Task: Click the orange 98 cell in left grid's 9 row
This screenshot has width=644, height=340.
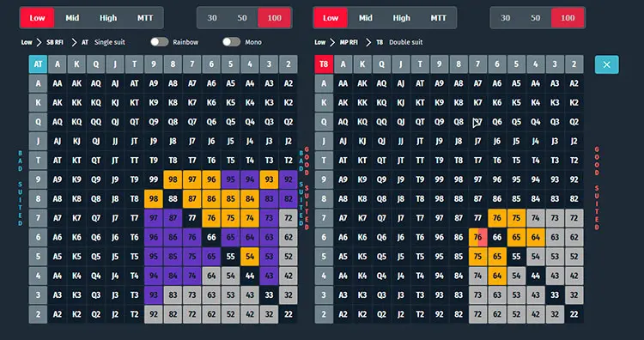Action: point(173,179)
